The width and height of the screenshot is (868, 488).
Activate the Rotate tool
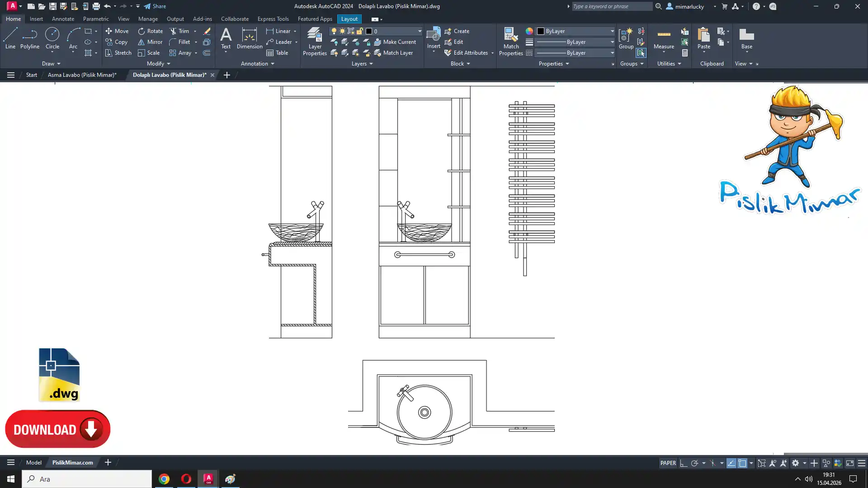point(150,31)
